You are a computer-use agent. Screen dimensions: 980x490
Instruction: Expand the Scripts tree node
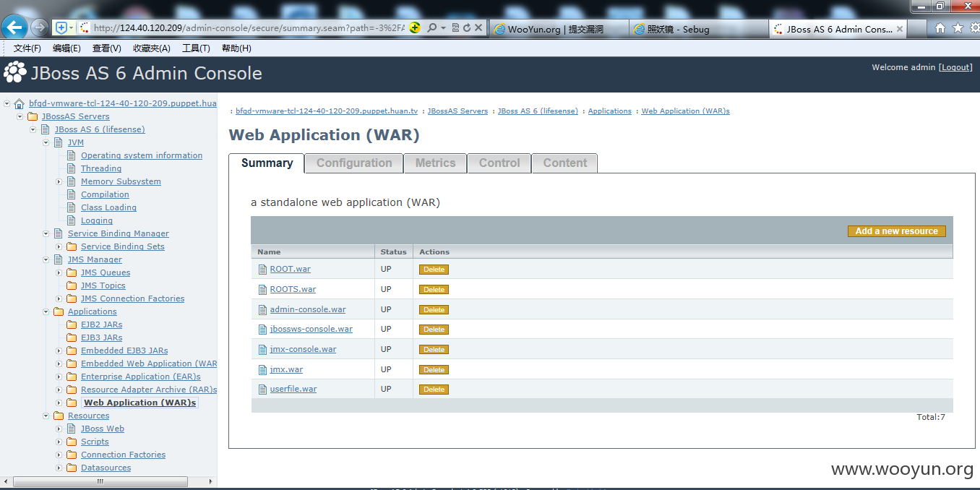[59, 442]
